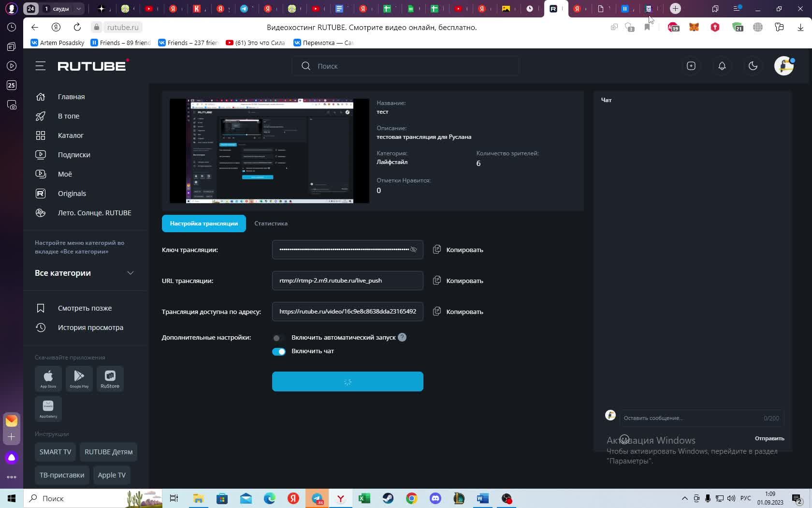
Task: Copy the stream address link
Action: coord(458,312)
